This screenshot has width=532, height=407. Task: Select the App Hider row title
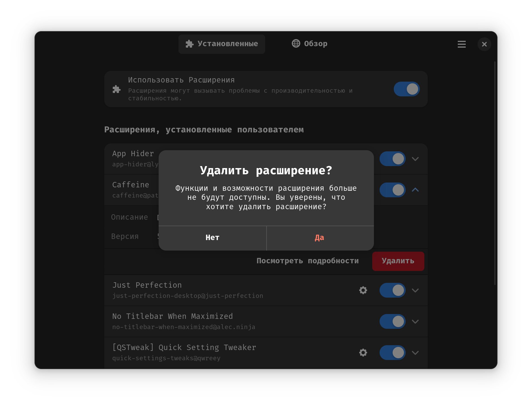click(133, 154)
